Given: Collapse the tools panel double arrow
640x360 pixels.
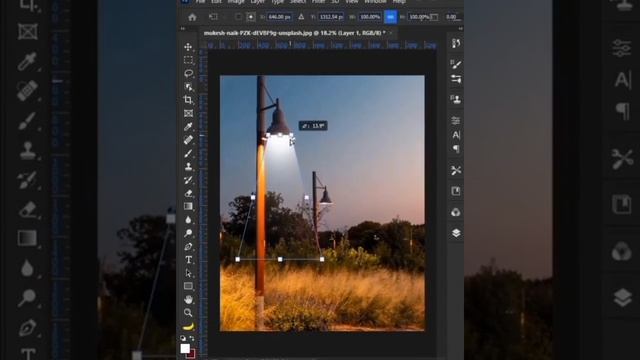Looking at the screenshot, I should (183, 29).
